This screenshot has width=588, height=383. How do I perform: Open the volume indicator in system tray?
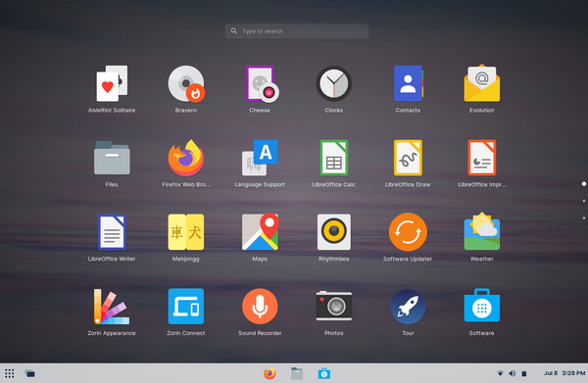(x=512, y=373)
